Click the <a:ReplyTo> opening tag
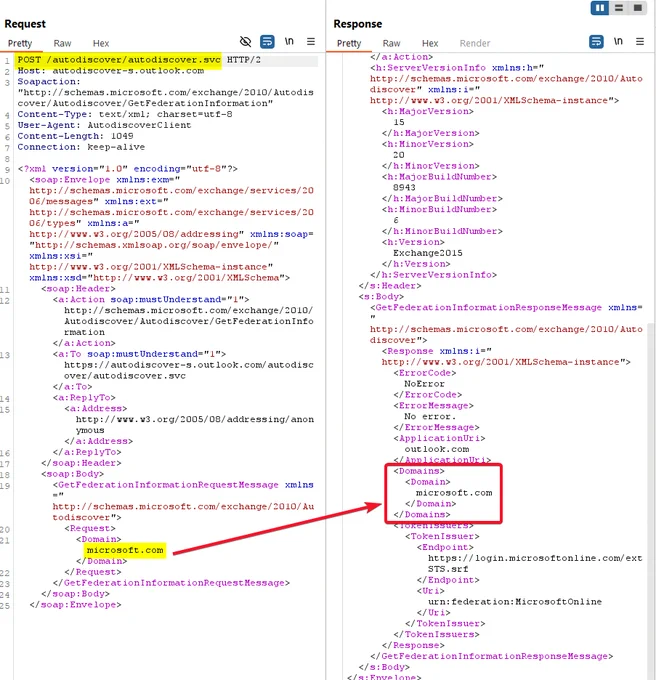Image resolution: width=656 pixels, height=680 pixels. point(84,397)
